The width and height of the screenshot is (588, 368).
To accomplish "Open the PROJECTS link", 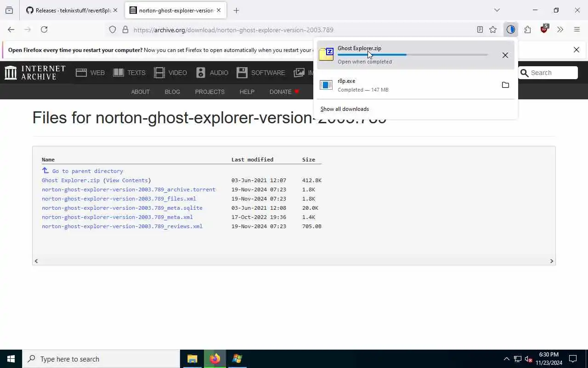I will pyautogui.click(x=209, y=92).
